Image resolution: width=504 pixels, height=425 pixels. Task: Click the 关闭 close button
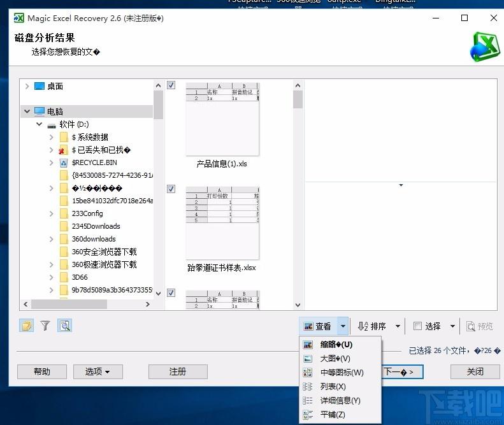coord(475,371)
